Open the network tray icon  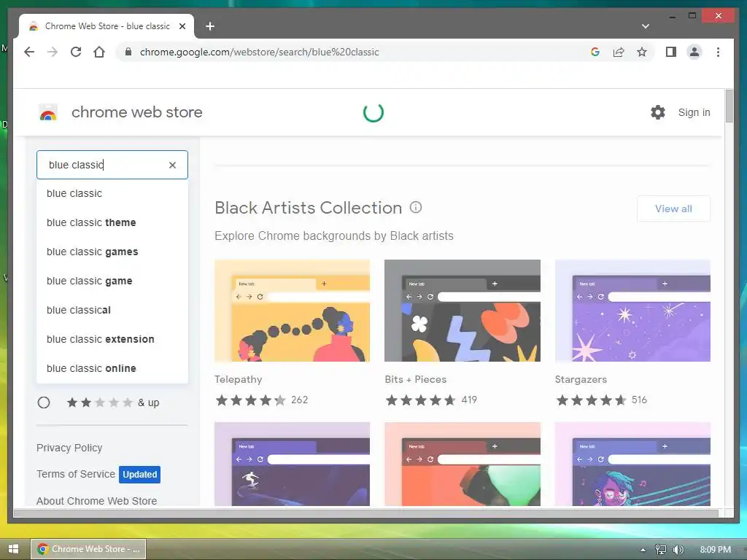pyautogui.click(x=660, y=550)
